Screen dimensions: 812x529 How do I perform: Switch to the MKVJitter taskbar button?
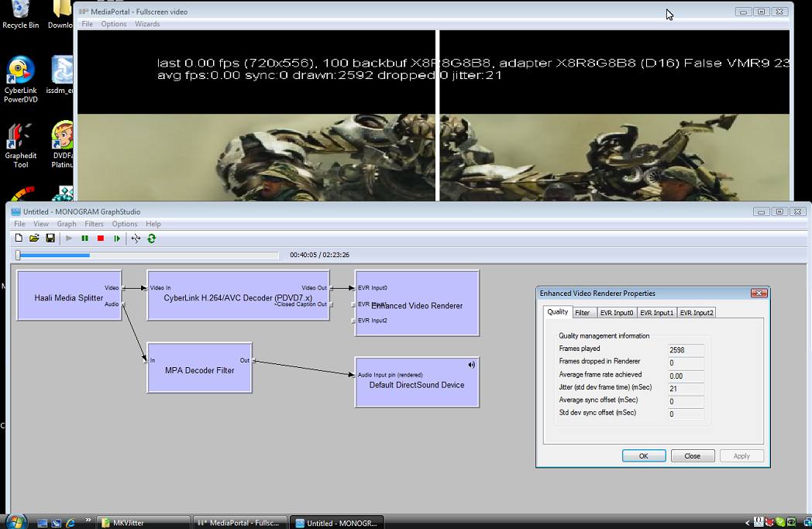(143, 523)
